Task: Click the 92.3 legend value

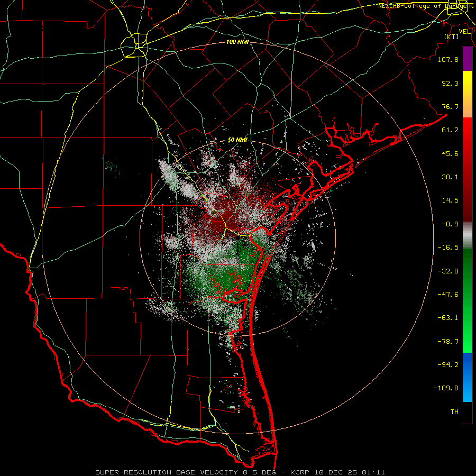Action: point(450,83)
